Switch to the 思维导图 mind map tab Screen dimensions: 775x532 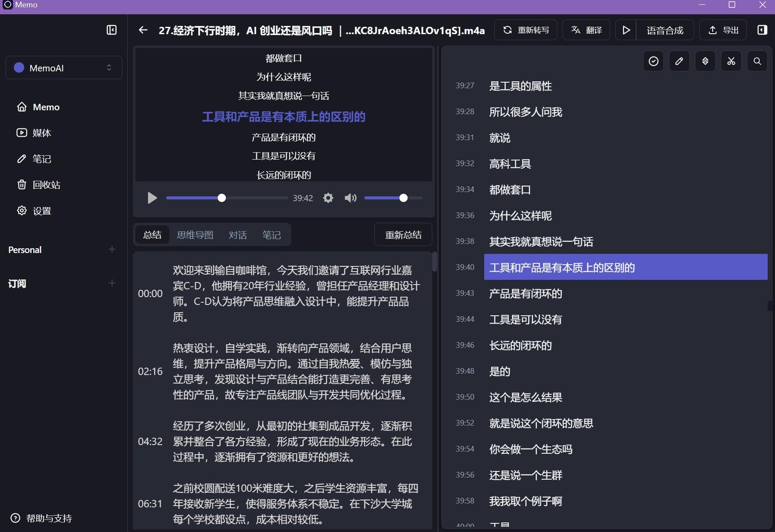point(195,235)
